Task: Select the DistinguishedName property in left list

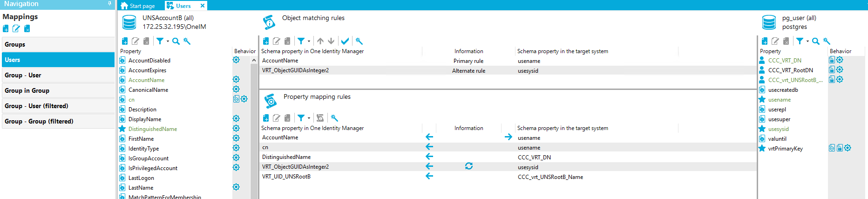Action: 152,129
